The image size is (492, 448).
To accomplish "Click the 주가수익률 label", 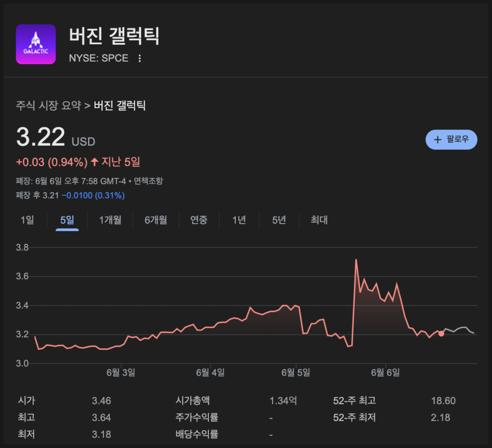I will point(197,417).
